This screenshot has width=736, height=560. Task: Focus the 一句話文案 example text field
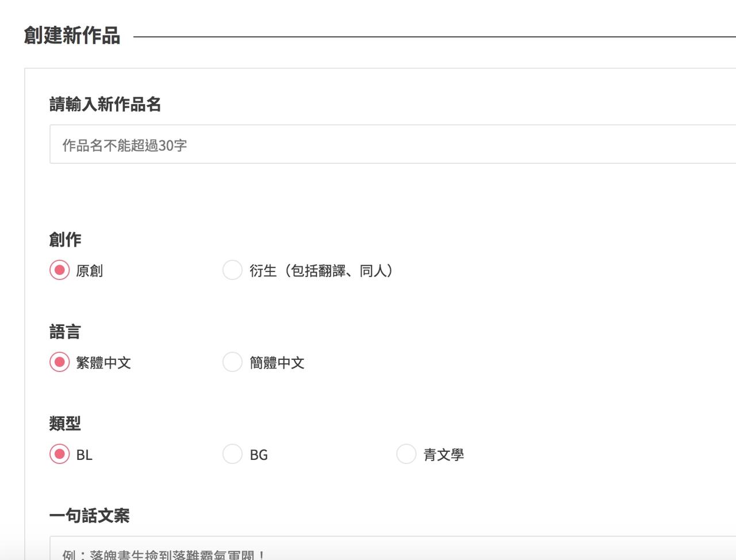[x=391, y=551]
